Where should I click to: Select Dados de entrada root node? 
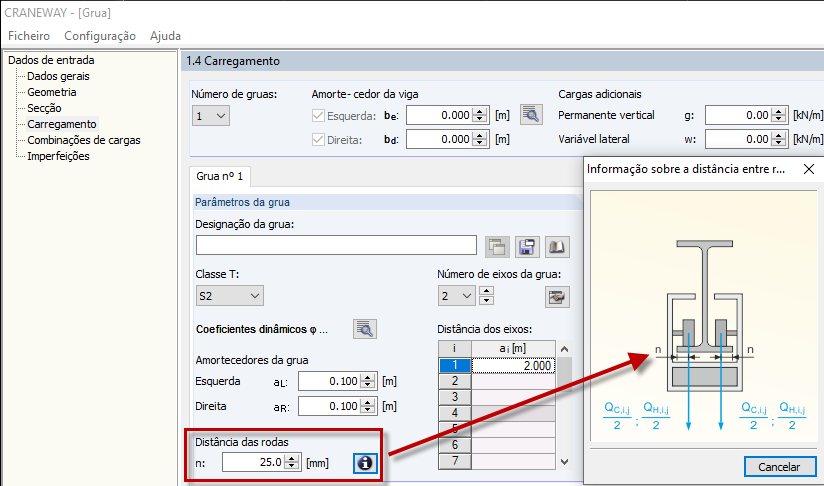click(51, 60)
